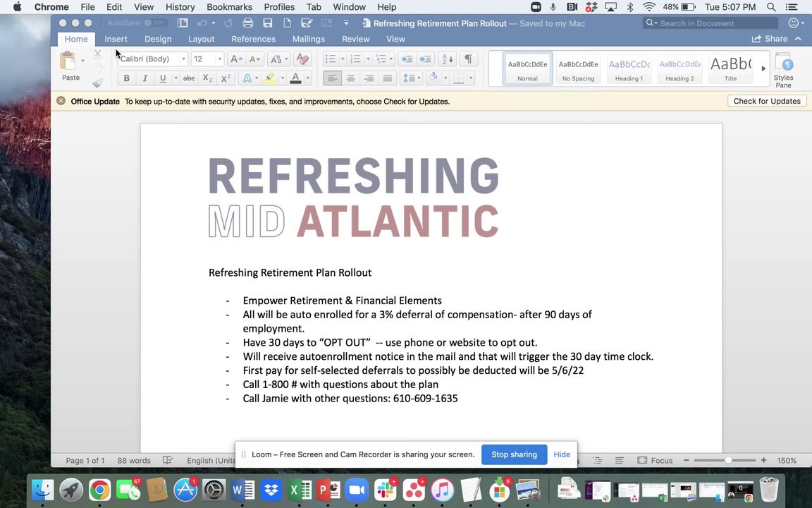The image size is (812, 508).
Task: Apply strikethrough formatting
Action: (189, 78)
